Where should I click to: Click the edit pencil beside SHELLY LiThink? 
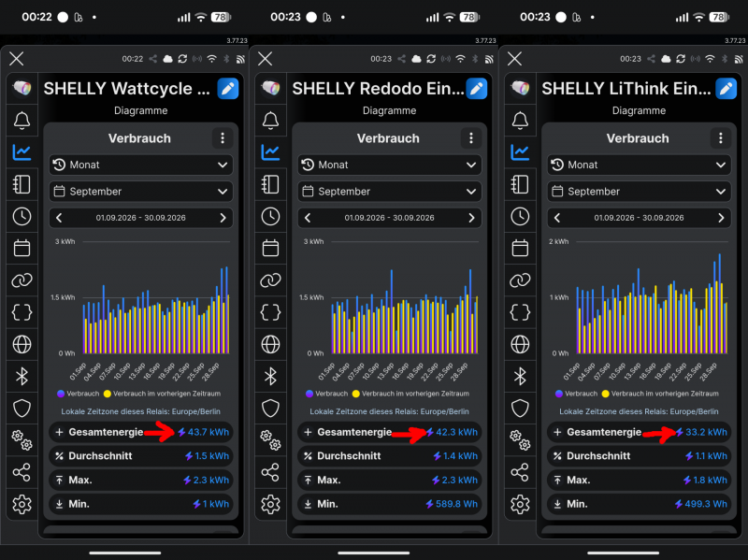point(726,89)
